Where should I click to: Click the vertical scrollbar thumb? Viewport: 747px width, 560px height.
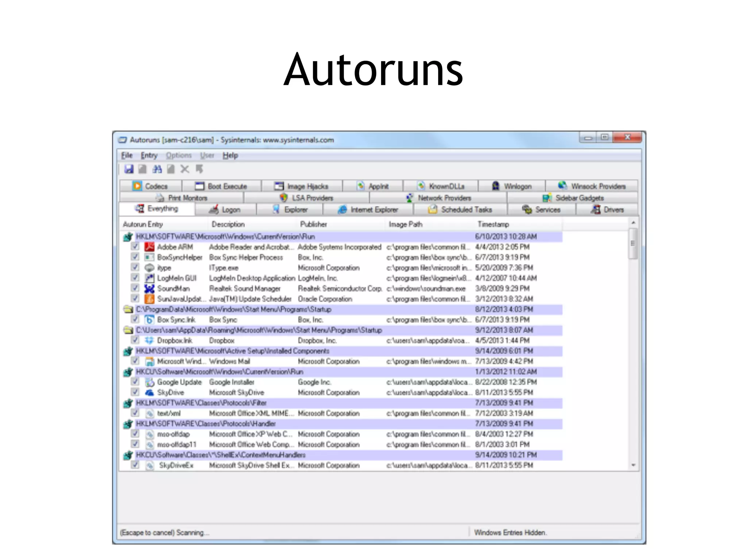(x=634, y=244)
